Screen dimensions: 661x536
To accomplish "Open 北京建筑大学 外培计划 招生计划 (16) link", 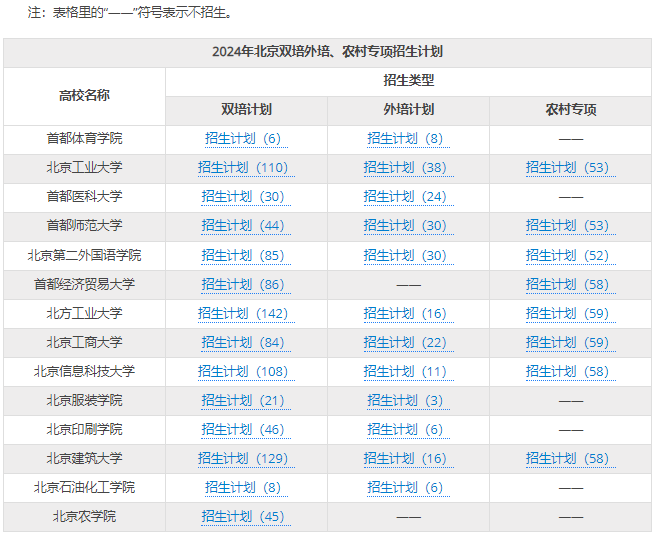I will 408,459.
